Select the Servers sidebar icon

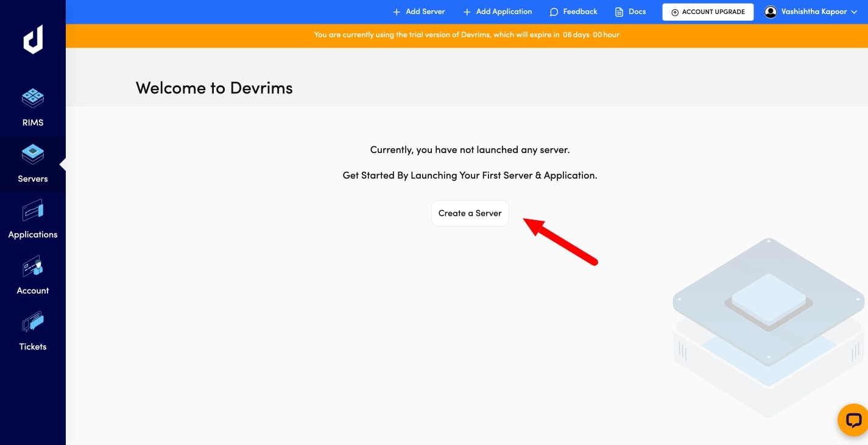tap(33, 154)
